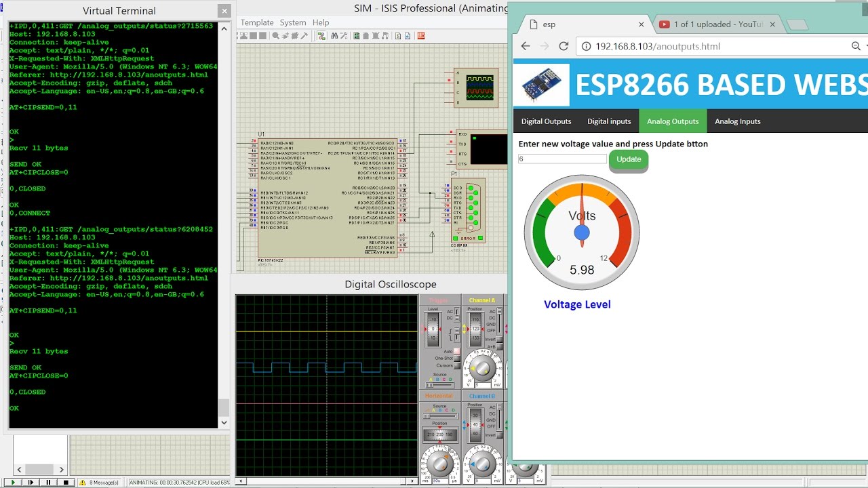Click the virtual terminal component in schematic

482,148
